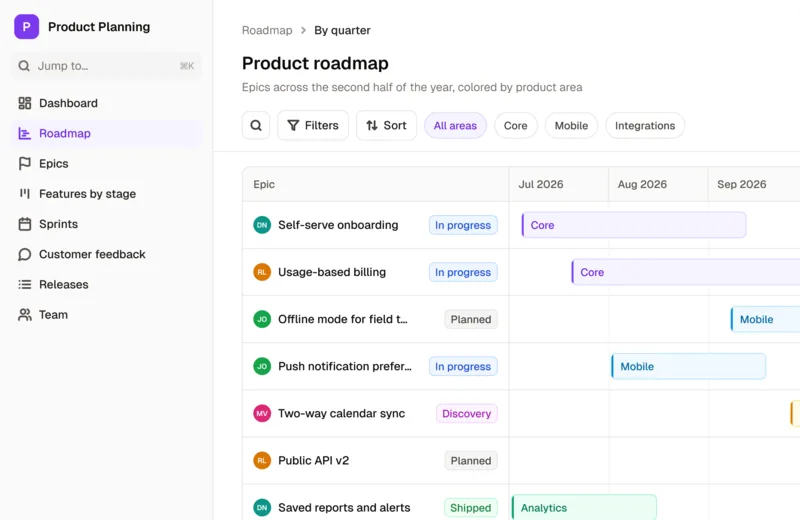Click the JO avatar on Offline mode row
800x520 pixels.
(x=262, y=319)
